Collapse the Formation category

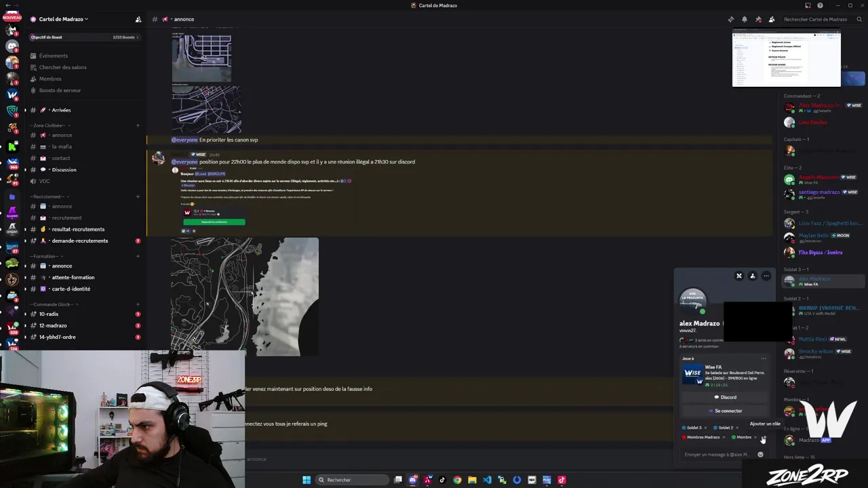45,256
